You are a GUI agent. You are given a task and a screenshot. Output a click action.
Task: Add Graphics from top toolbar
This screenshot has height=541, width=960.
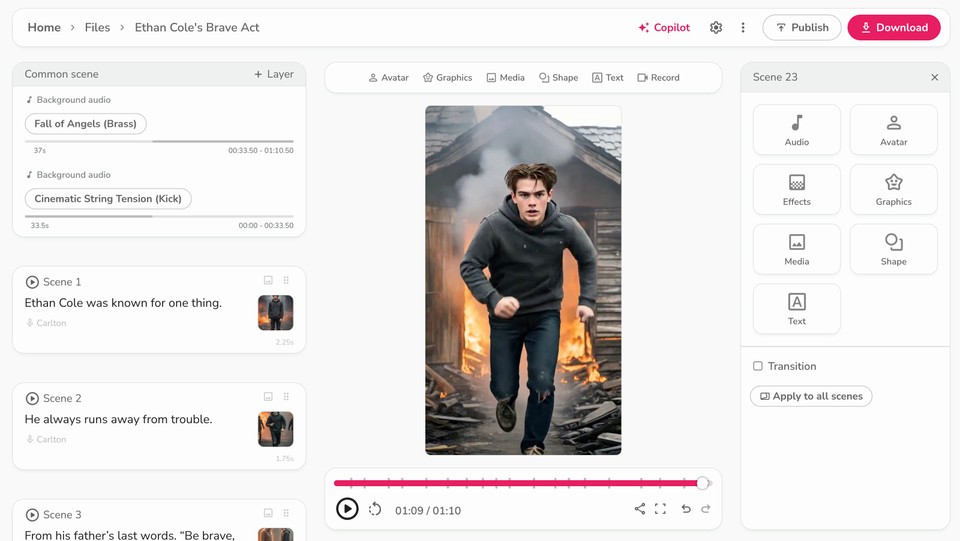coord(448,78)
